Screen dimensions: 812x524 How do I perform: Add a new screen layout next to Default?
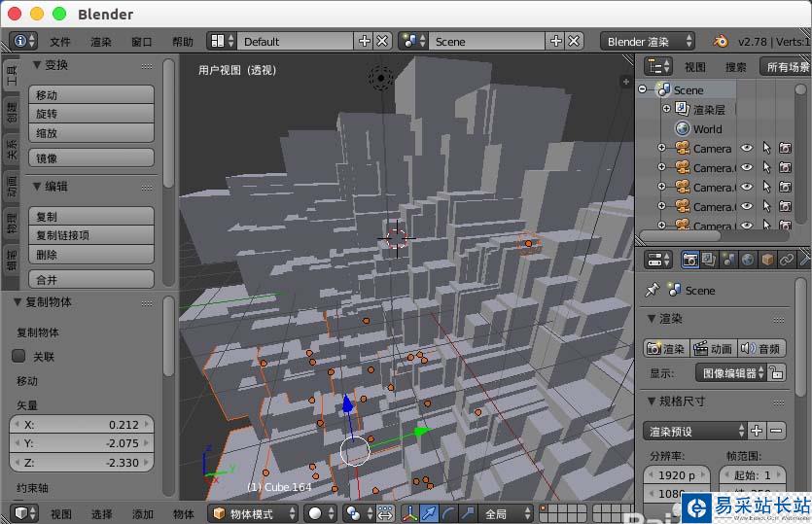[364, 41]
